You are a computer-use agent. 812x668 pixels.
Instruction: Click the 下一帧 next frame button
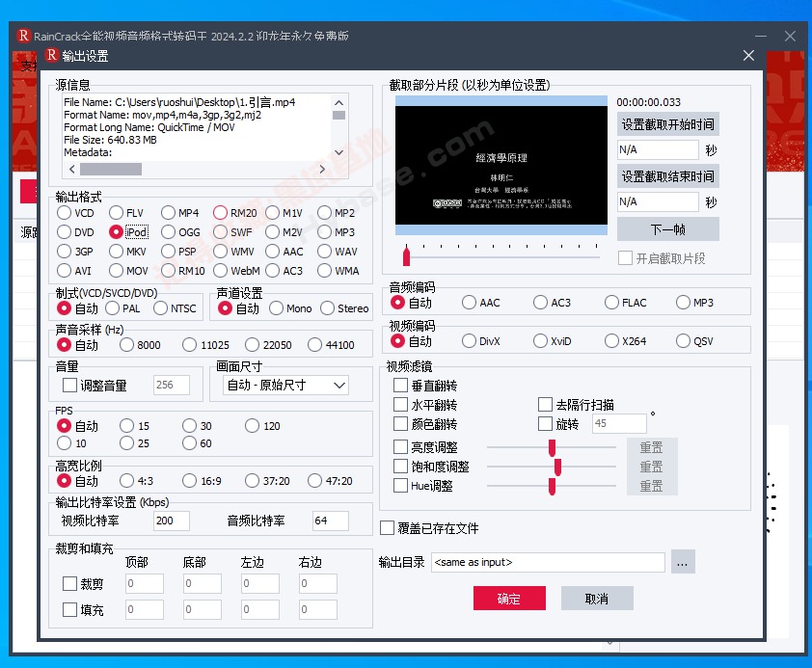[667, 228]
